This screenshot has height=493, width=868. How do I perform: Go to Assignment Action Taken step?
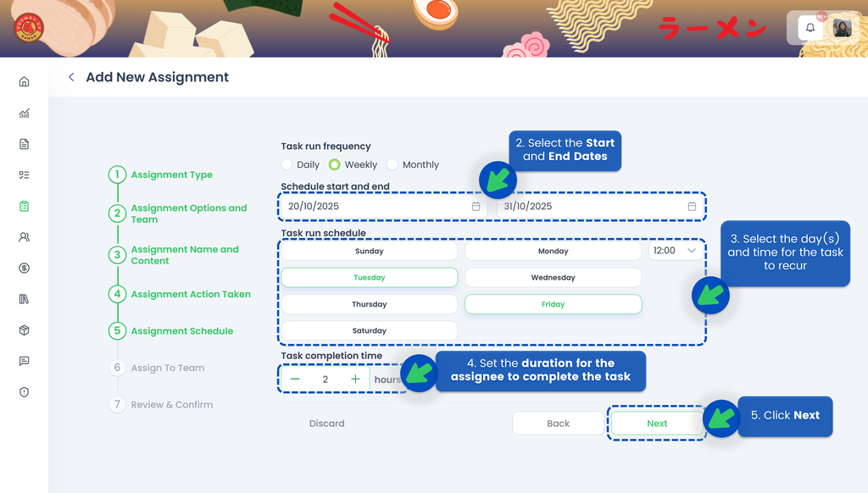click(190, 295)
